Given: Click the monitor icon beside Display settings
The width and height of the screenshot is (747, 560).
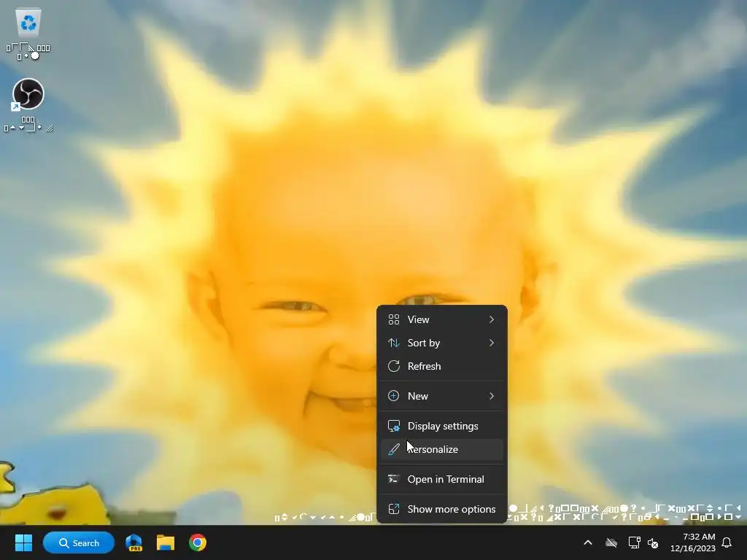Looking at the screenshot, I should pyautogui.click(x=393, y=426).
